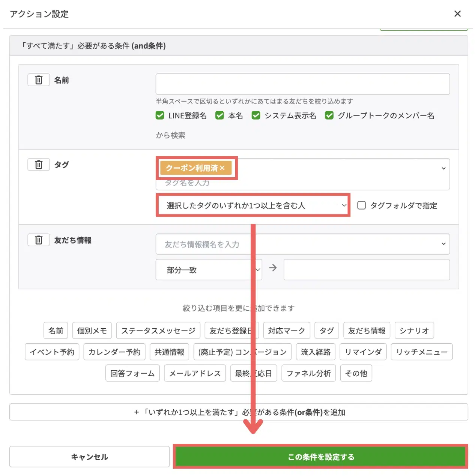Remove the クーポン利用済 tag chip

pos(222,168)
